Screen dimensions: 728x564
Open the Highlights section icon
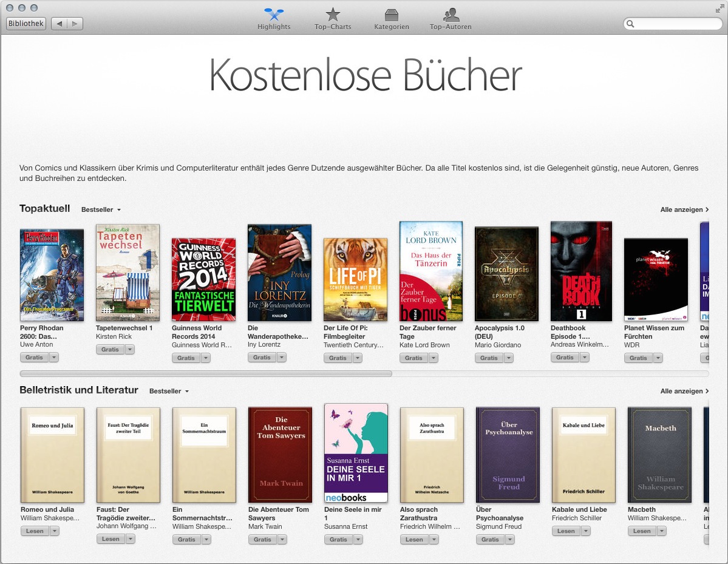point(274,15)
